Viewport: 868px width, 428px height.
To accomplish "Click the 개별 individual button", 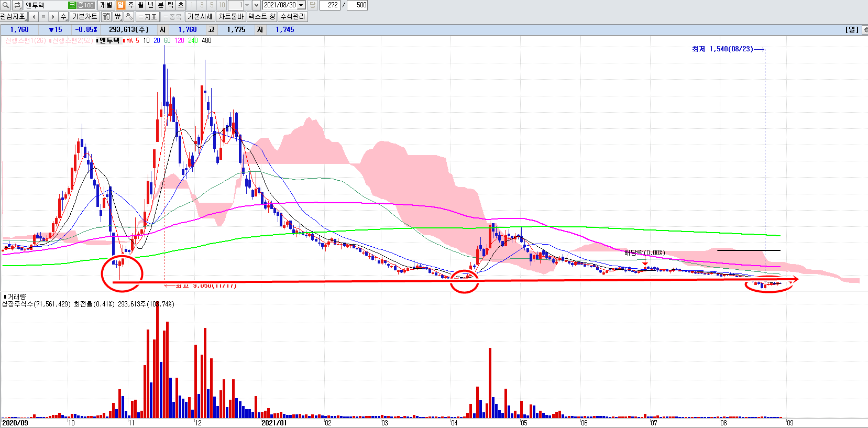I will 106,5.
